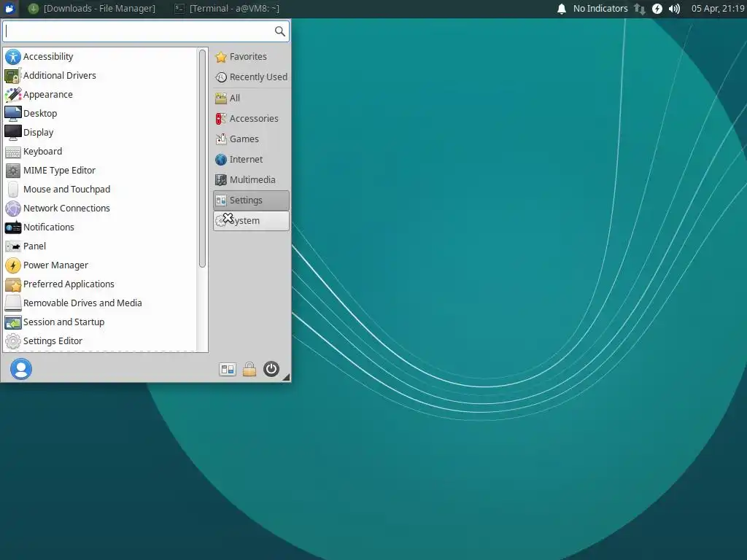Select the All applications category
Image resolution: width=747 pixels, height=560 pixels.
click(x=251, y=98)
